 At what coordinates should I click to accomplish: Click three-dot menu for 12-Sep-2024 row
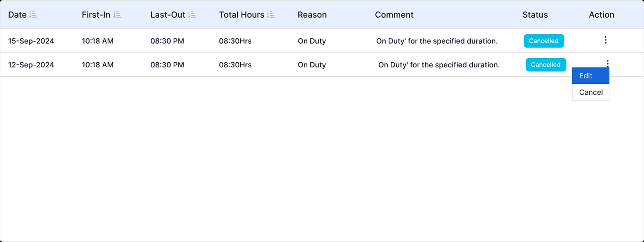pyautogui.click(x=607, y=63)
